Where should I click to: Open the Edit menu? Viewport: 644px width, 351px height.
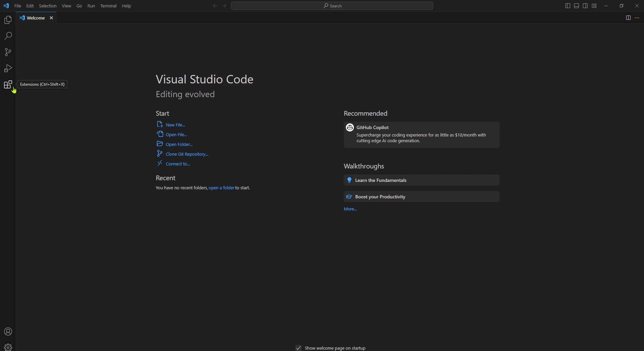pos(30,6)
